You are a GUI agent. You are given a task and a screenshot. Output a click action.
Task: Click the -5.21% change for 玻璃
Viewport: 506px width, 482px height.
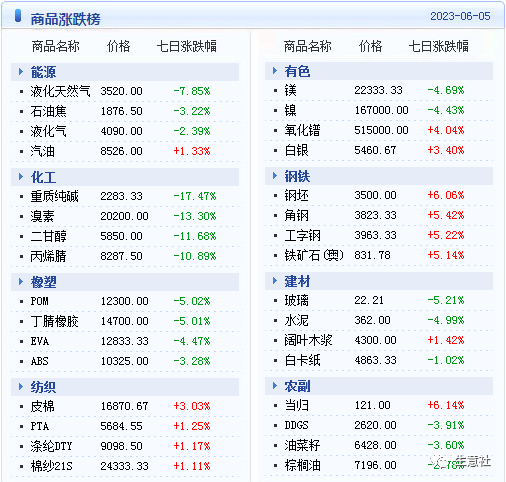pyautogui.click(x=446, y=300)
